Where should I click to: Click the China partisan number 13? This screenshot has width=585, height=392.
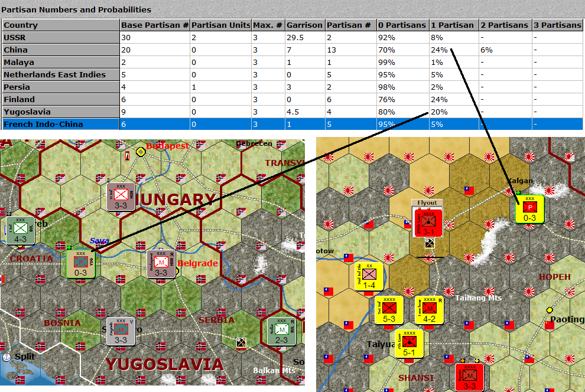(350, 50)
